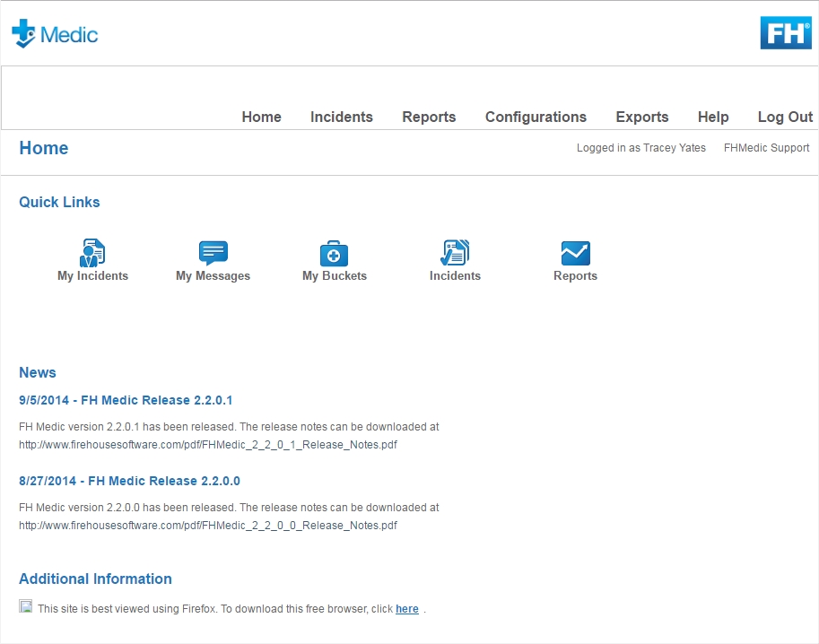Viewport: 819px width, 644px height.
Task: Click the Quick Links heading
Action: coord(59,202)
